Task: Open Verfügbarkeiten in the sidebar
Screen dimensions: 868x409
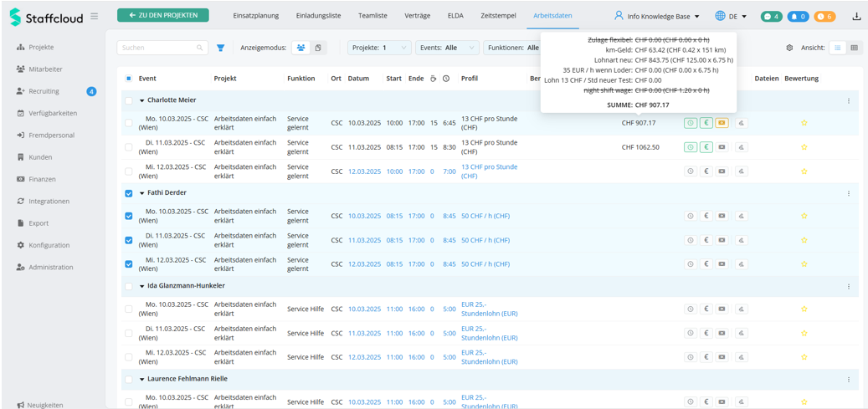Action: 47,113
